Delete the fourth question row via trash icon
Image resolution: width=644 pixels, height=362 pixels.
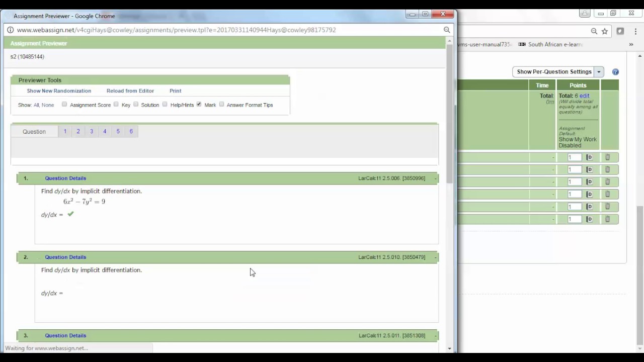coord(607,194)
